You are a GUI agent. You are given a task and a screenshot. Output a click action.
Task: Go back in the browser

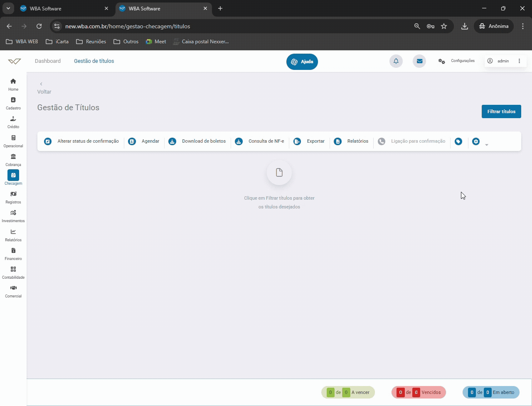coord(9,26)
